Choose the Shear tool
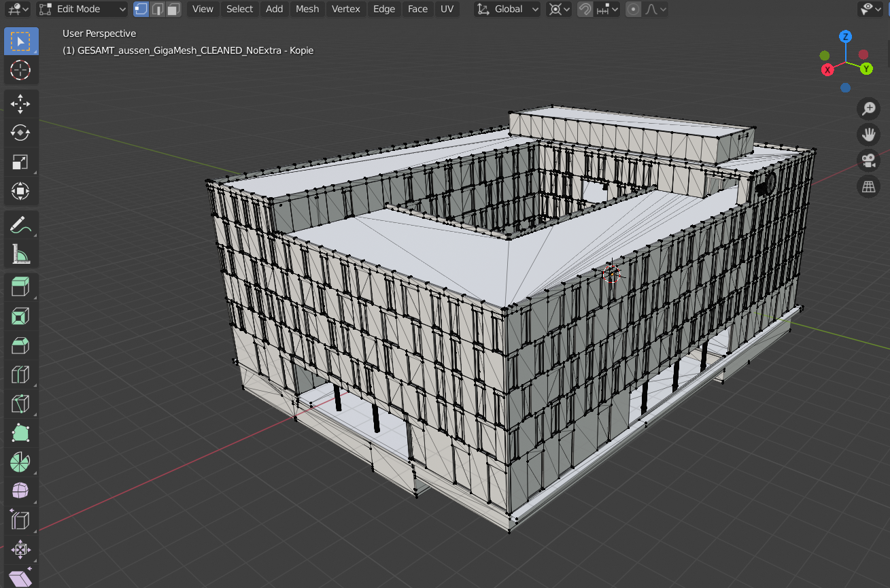The width and height of the screenshot is (890, 588). (21, 577)
